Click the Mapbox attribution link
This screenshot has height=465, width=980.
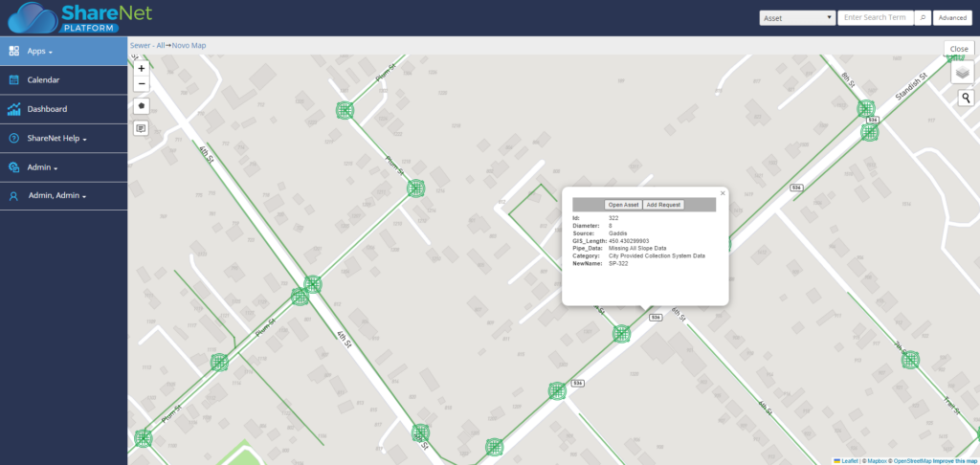point(878,460)
